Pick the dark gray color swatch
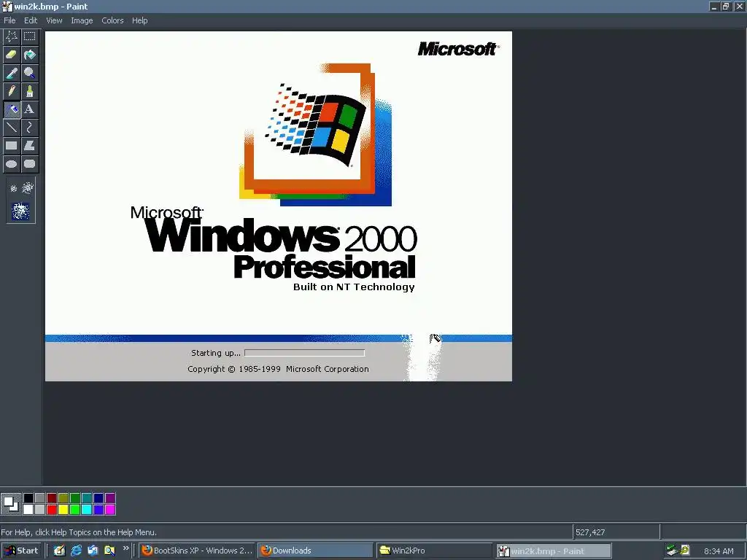747x560 pixels. 40,498
